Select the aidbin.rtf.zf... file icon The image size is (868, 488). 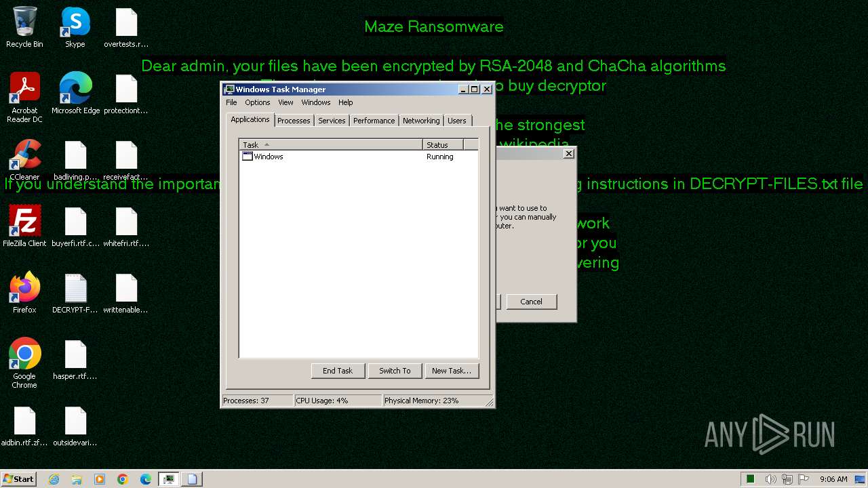point(24,426)
